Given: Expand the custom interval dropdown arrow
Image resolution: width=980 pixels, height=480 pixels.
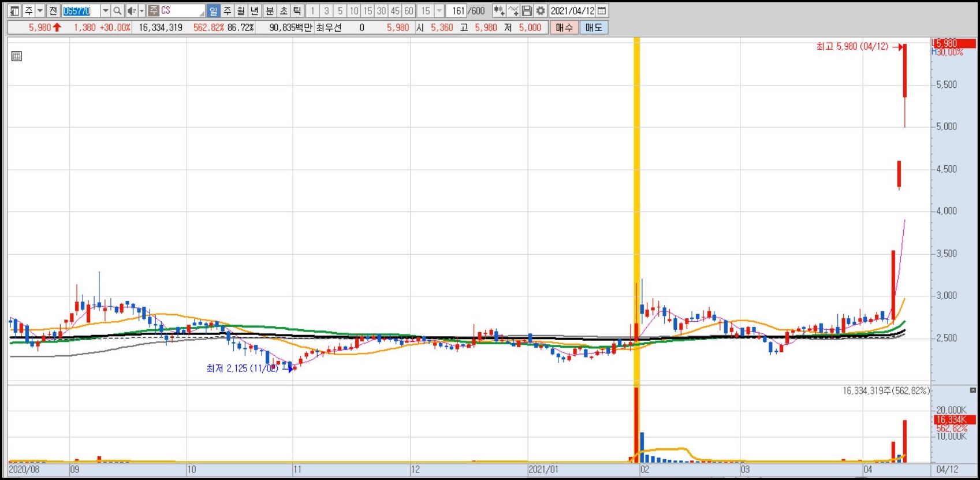Looking at the screenshot, I should [x=439, y=11].
